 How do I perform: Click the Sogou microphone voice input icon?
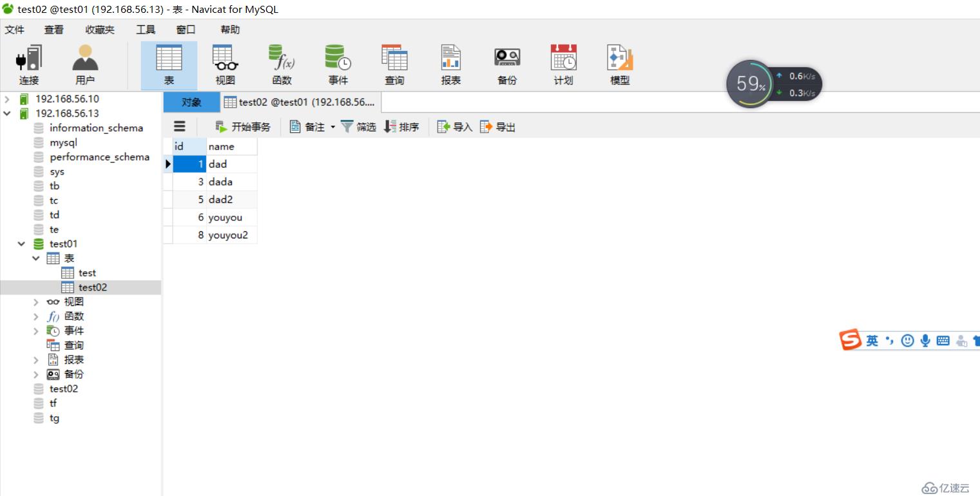click(x=925, y=341)
